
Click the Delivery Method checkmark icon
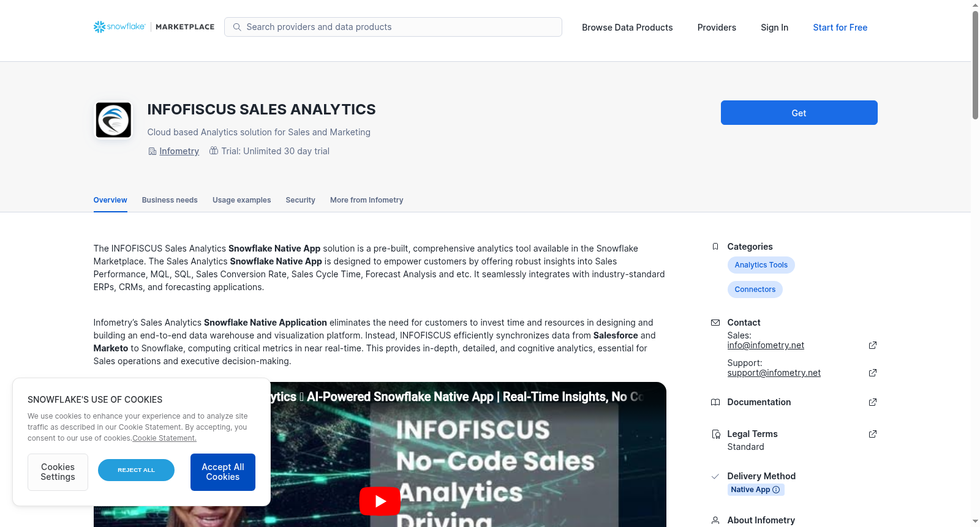(x=715, y=476)
